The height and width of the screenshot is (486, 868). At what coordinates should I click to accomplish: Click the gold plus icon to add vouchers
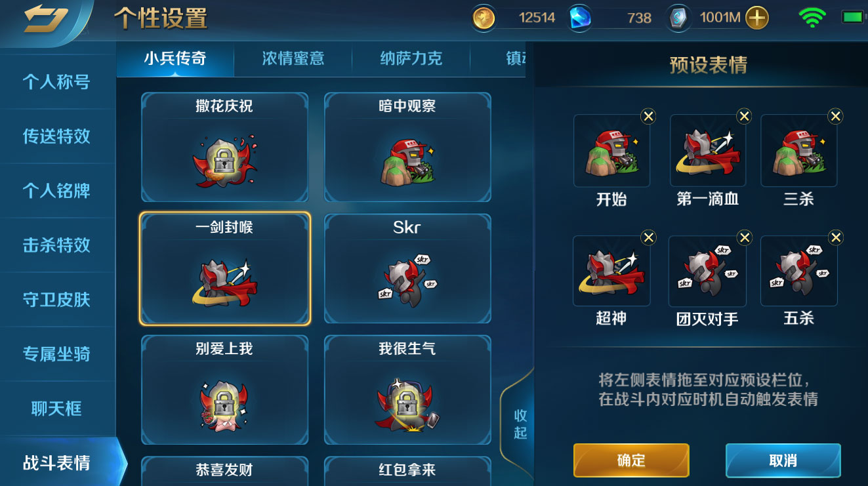pos(756,18)
